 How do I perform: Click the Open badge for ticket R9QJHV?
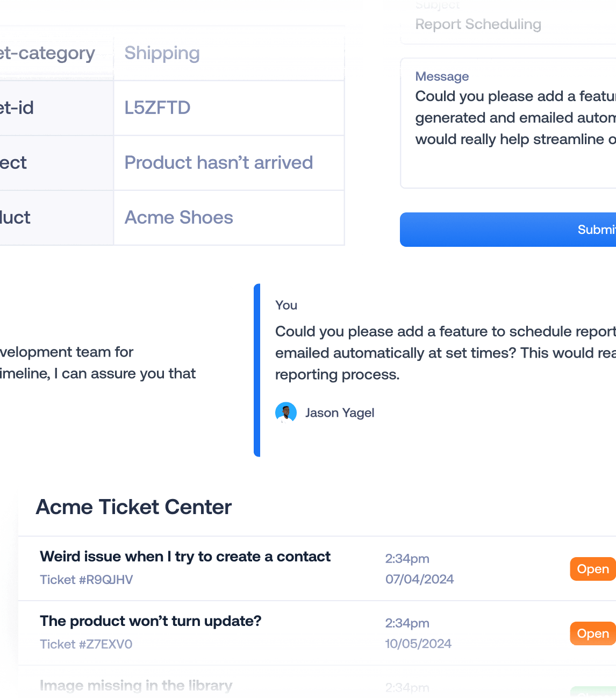coord(592,569)
